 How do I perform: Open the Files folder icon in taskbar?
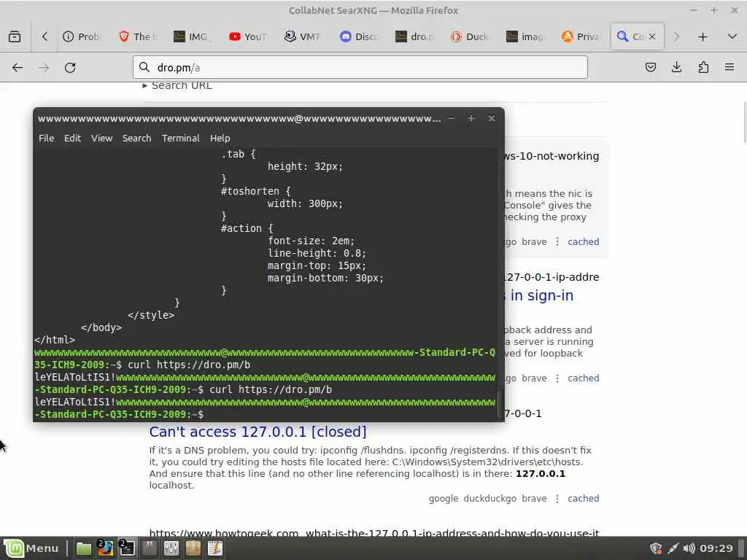(x=84, y=548)
